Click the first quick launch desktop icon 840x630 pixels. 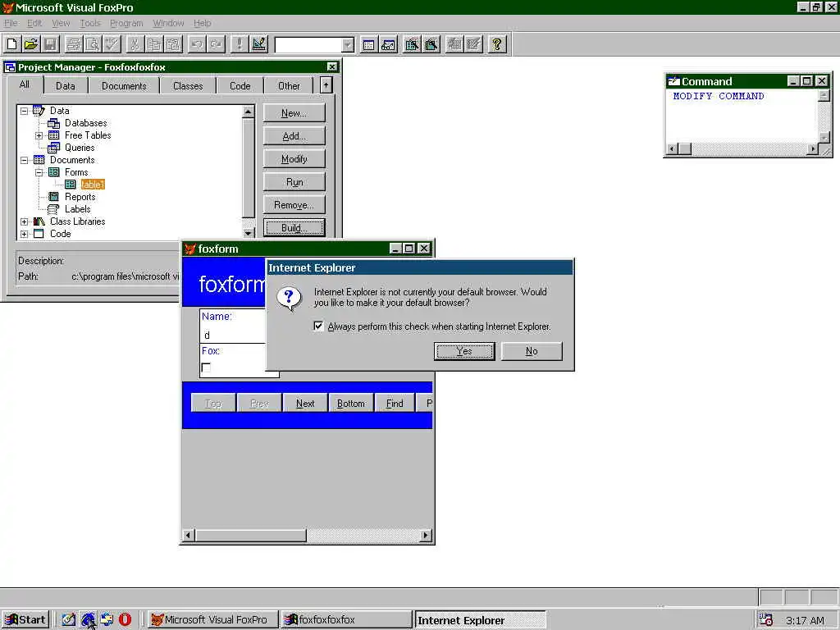coord(69,619)
